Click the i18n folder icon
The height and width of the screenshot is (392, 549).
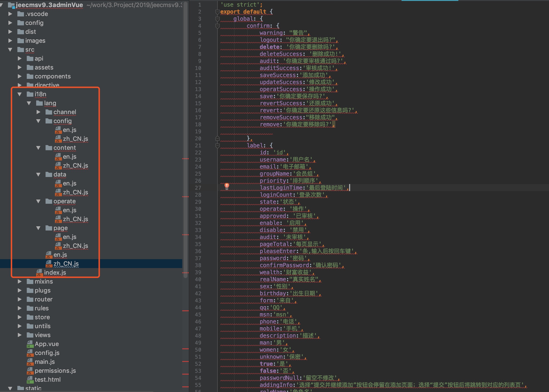[x=30, y=94]
